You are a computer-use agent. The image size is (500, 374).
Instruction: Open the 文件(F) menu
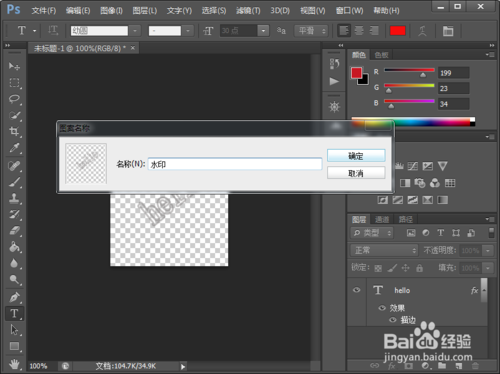[x=44, y=11]
